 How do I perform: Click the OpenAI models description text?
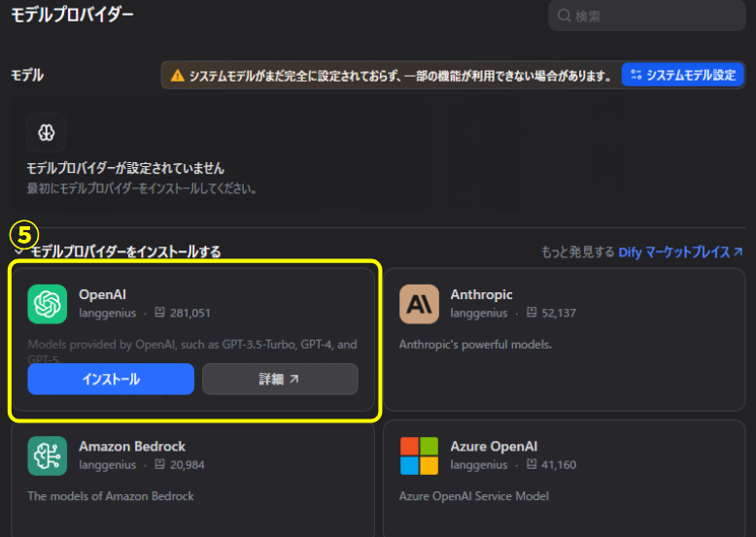tap(192, 352)
